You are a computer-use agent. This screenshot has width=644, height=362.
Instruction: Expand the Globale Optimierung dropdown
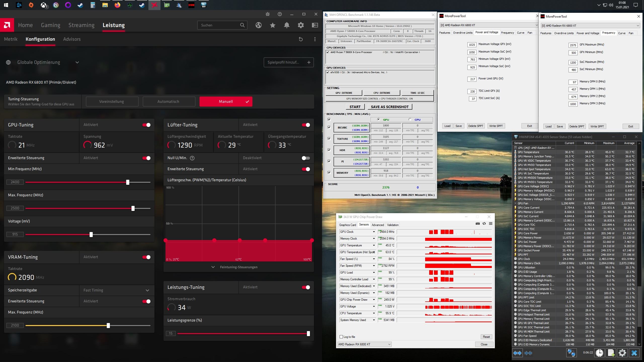click(x=77, y=62)
